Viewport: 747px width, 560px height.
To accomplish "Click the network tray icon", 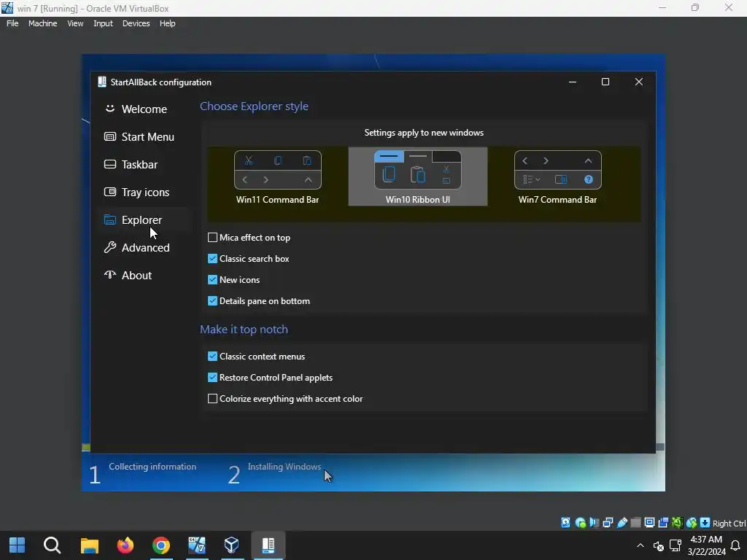I will point(676,545).
